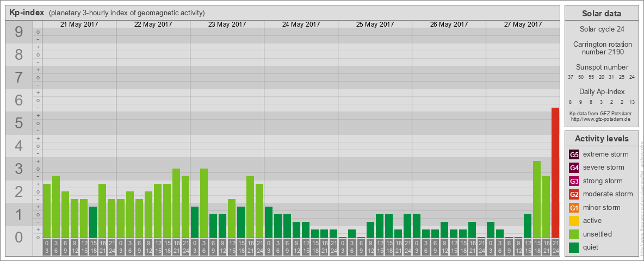Click the Activity levels panel heading
Screen dimensions: 644x261
tap(602, 139)
